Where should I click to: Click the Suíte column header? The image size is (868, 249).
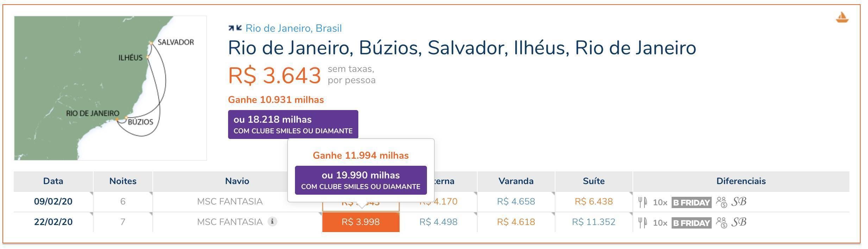594,181
